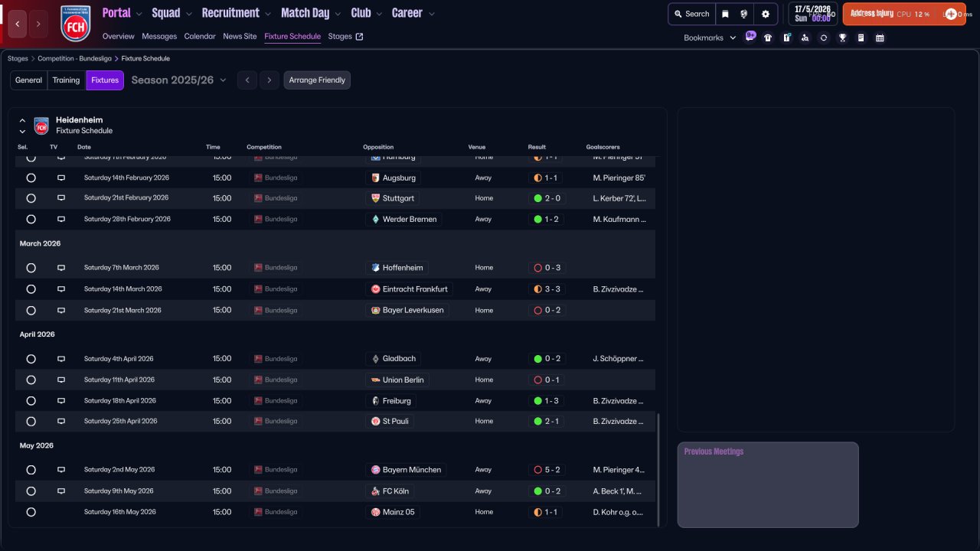Go forward using the right navigation arrow
Viewport: 980px width, 551px height.
click(39, 24)
